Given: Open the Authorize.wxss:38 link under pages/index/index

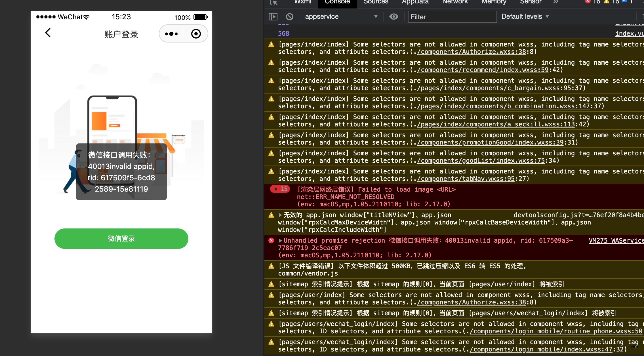Looking at the screenshot, I should tap(472, 52).
